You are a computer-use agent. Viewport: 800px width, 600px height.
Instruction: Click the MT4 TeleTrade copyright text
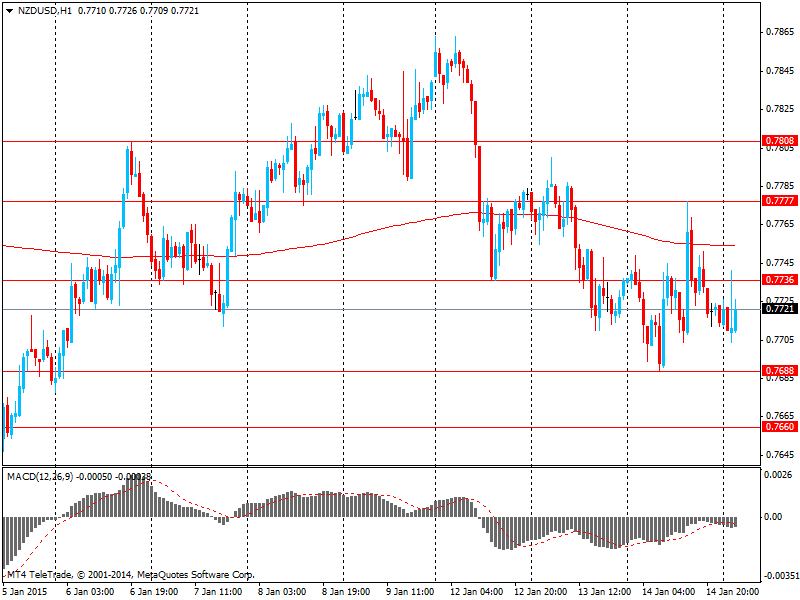(130, 575)
